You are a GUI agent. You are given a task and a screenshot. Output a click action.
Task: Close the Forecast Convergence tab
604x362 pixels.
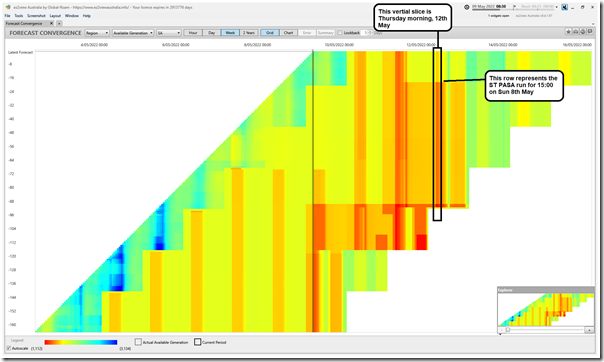tap(52, 23)
